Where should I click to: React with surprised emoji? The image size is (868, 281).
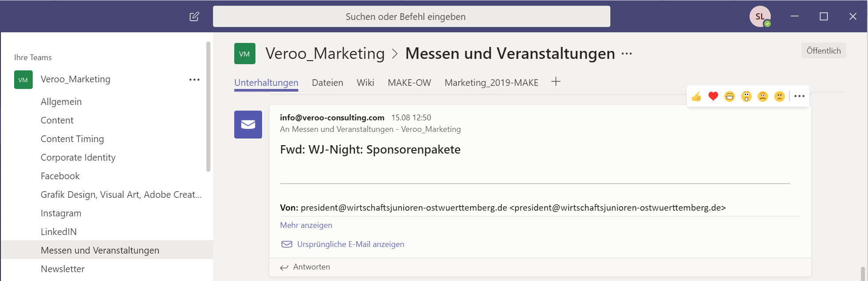[746, 96]
